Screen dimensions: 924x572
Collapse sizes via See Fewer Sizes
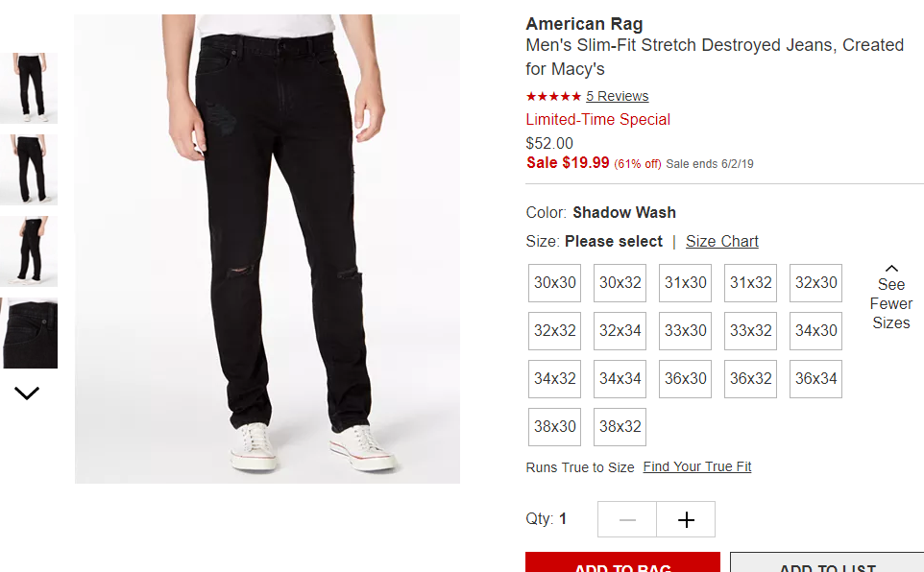coord(891,298)
